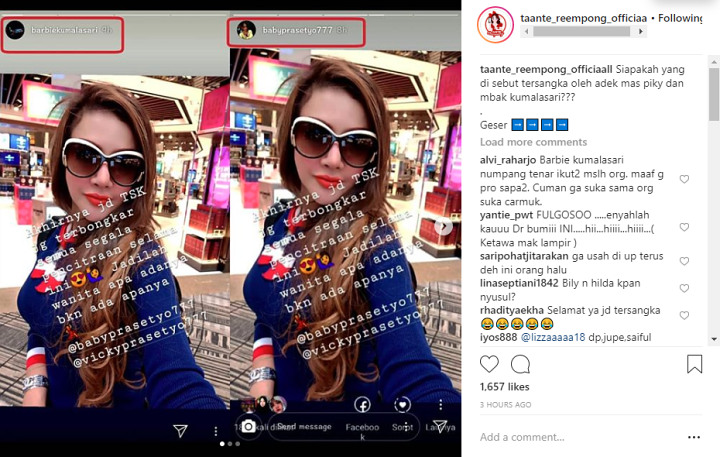Open the @lizzaaaaa18 mention

click(x=553, y=337)
